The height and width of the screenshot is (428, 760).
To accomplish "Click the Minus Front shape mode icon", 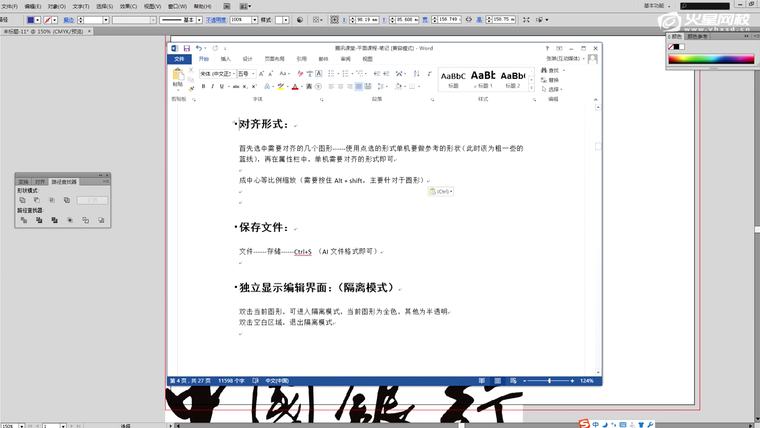I will [x=37, y=200].
